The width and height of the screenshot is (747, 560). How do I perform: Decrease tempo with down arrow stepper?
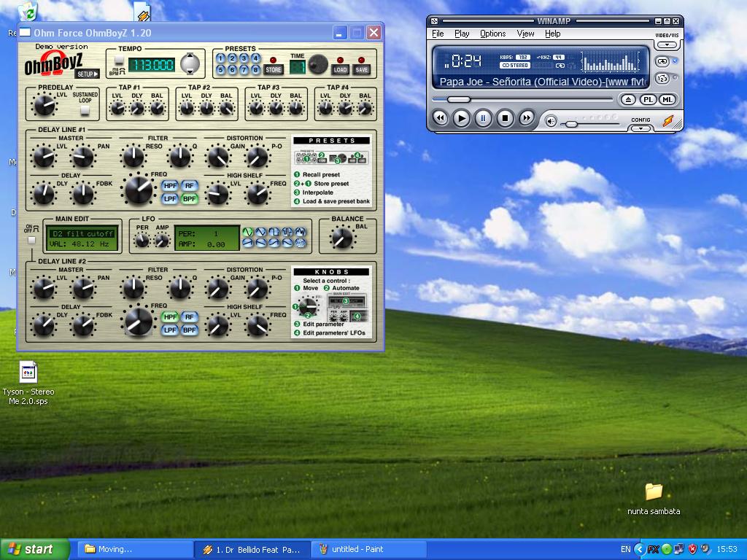pos(190,71)
